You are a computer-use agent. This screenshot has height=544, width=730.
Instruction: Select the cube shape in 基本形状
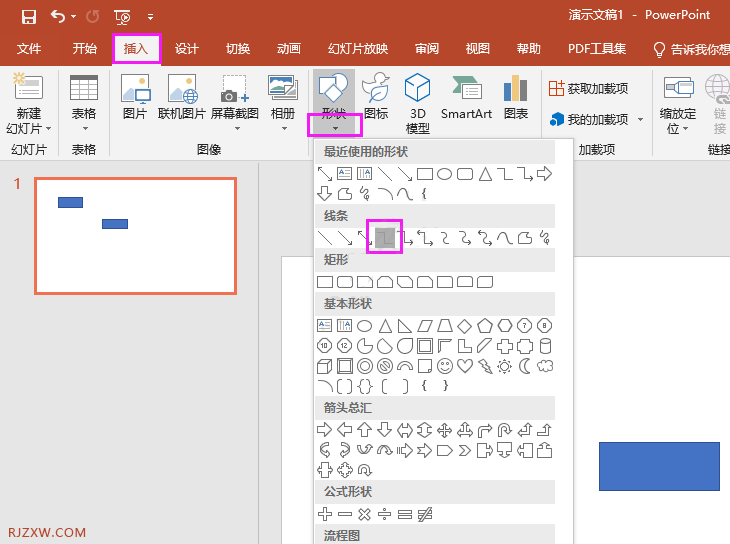pos(324,367)
